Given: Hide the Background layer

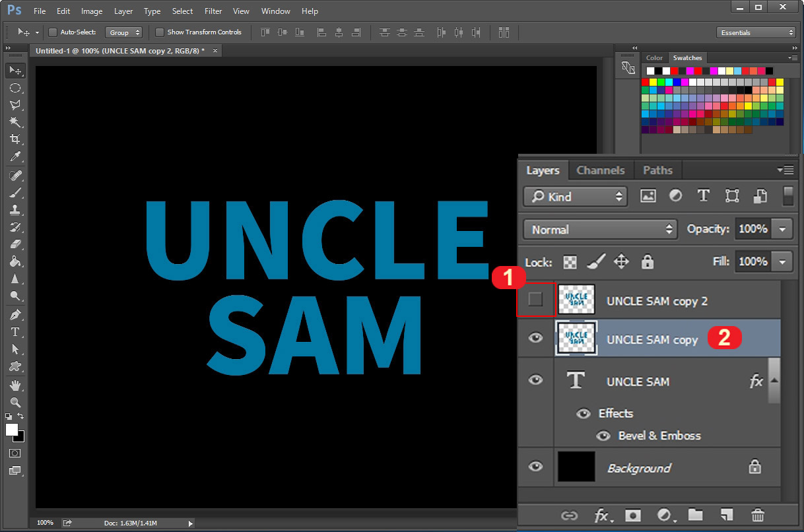Looking at the screenshot, I should [x=535, y=466].
